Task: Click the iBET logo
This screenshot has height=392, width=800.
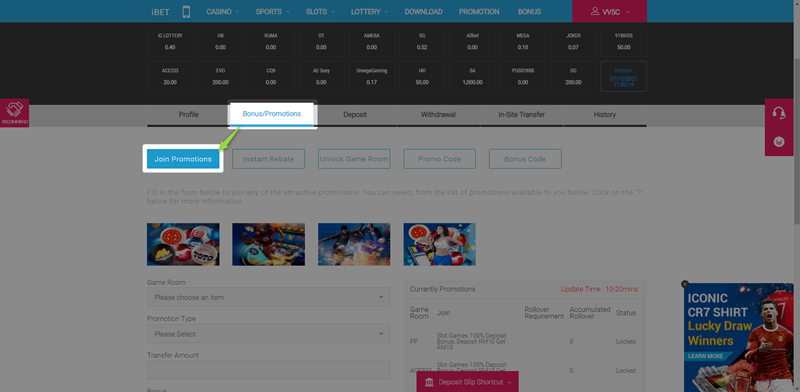Action: point(160,12)
